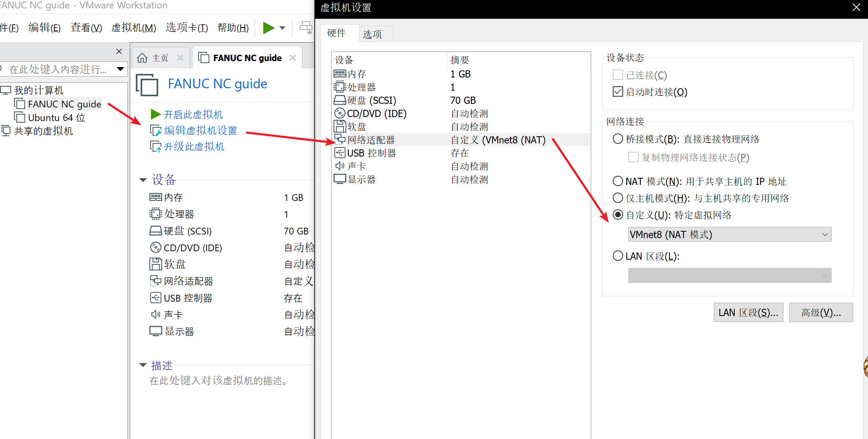Open the library search box dropdown arrow
Viewport: 868px width, 439px height.
[120, 69]
